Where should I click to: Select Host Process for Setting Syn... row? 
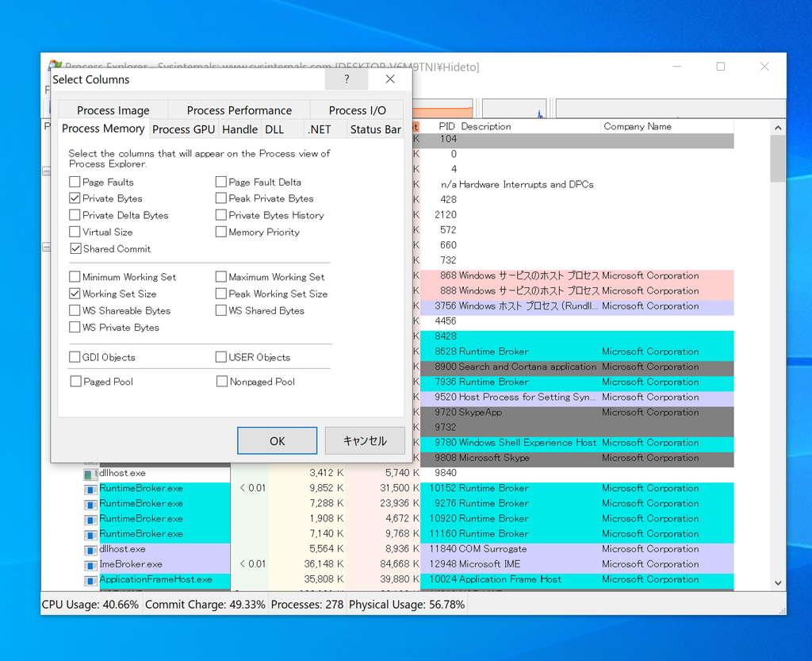pyautogui.click(x=577, y=398)
